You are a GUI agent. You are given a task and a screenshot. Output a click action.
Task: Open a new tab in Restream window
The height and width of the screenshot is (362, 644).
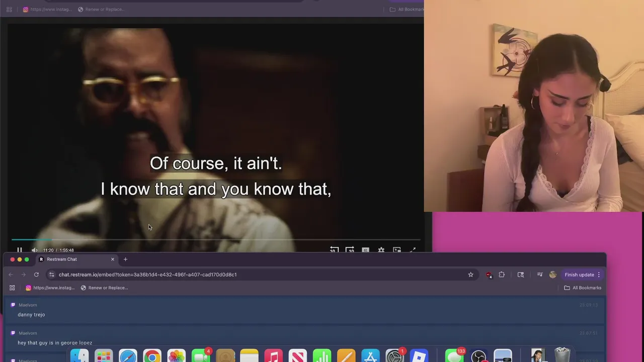pyautogui.click(x=125, y=259)
